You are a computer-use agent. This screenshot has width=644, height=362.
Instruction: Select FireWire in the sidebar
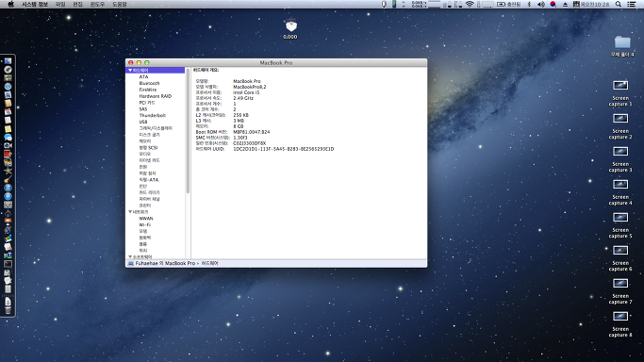tap(147, 90)
